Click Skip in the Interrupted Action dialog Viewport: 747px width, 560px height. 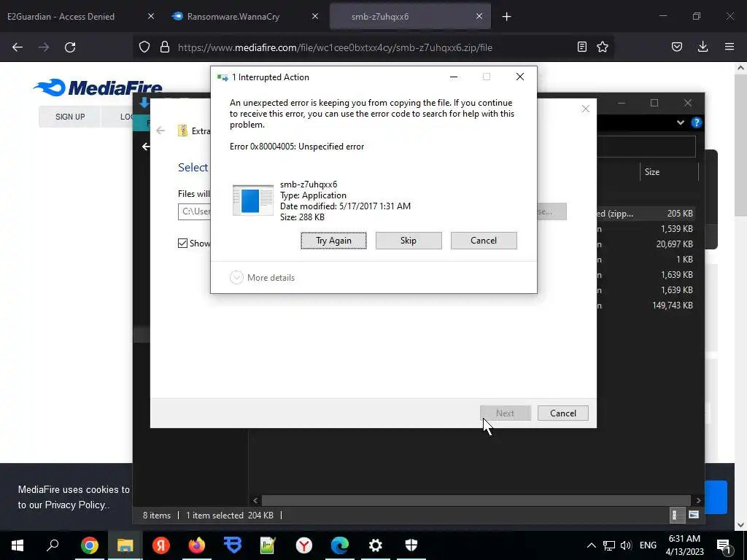pyautogui.click(x=409, y=241)
